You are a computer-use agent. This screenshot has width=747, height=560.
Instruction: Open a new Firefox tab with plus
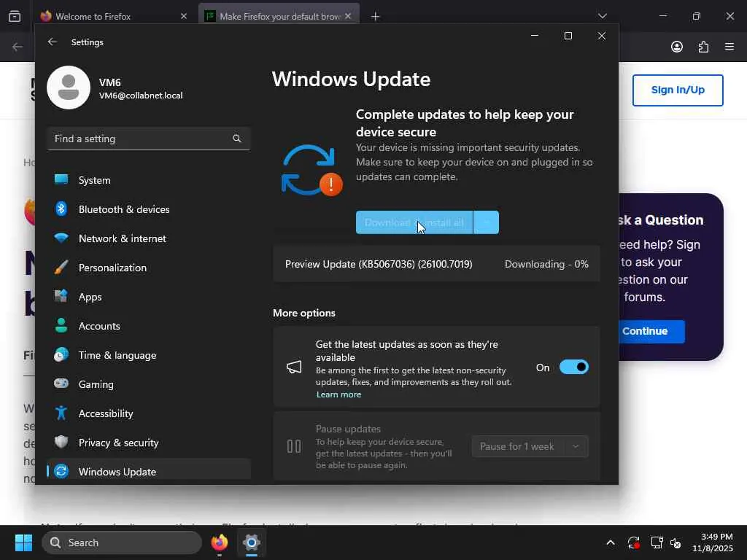[376, 17]
